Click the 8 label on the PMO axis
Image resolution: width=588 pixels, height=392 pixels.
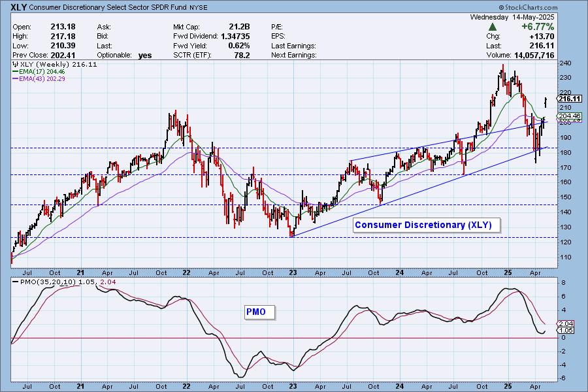563,282
